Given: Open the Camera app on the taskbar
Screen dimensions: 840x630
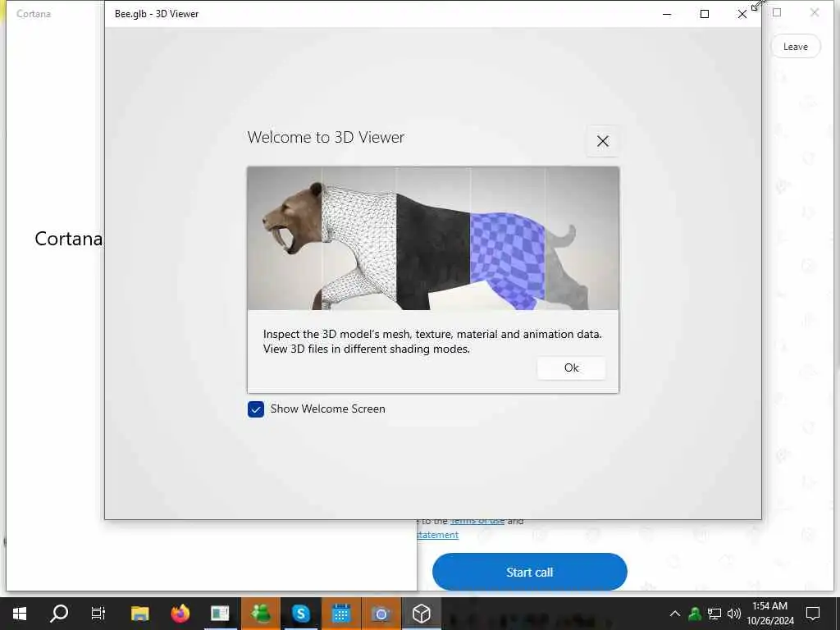Looking at the screenshot, I should click(x=381, y=614).
